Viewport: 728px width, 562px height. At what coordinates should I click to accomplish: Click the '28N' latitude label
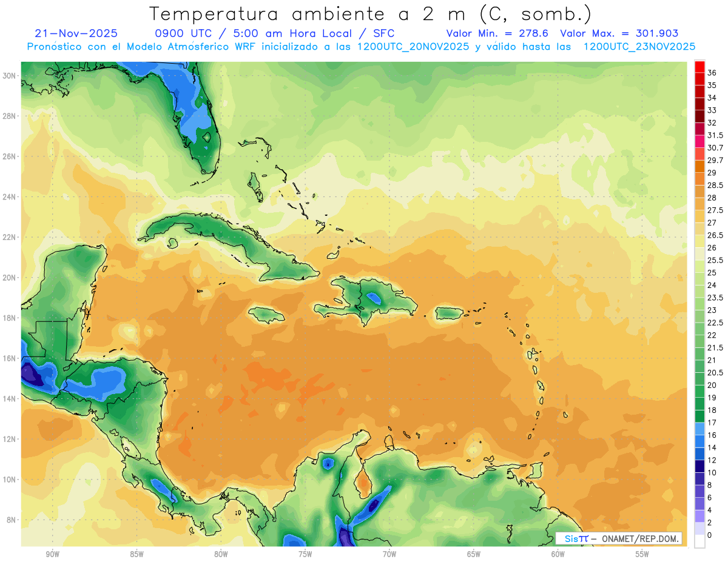click(10, 116)
